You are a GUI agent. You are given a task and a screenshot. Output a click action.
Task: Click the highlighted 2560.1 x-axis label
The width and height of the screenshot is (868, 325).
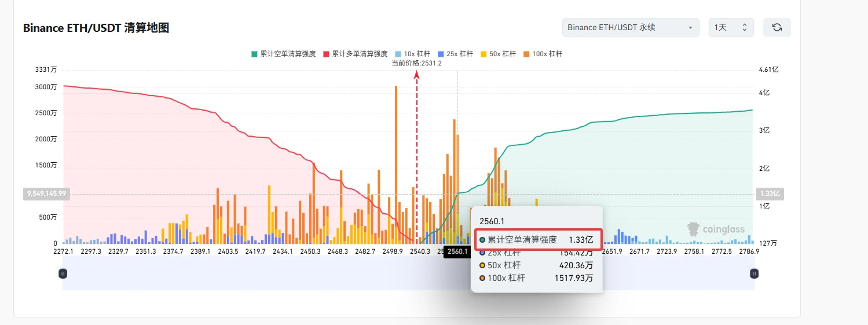pyautogui.click(x=457, y=251)
